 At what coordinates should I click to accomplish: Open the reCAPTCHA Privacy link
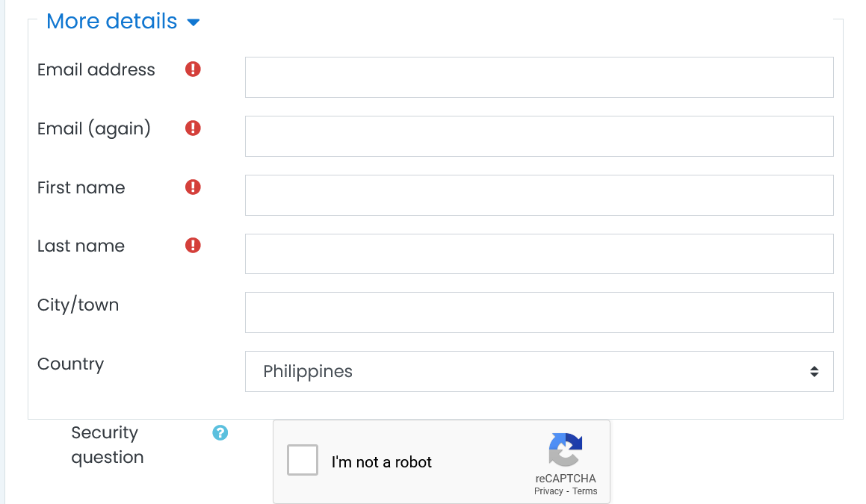pos(547,491)
